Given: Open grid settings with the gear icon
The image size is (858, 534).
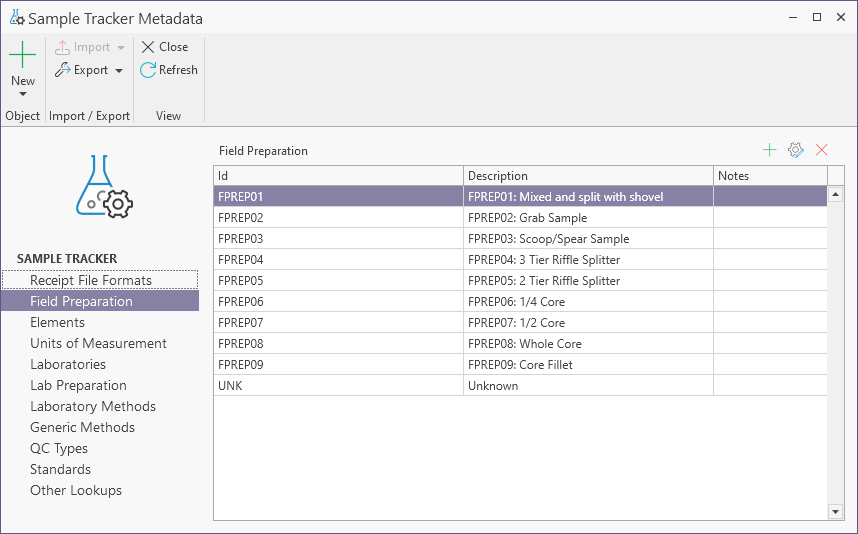Looking at the screenshot, I should tap(796, 150).
